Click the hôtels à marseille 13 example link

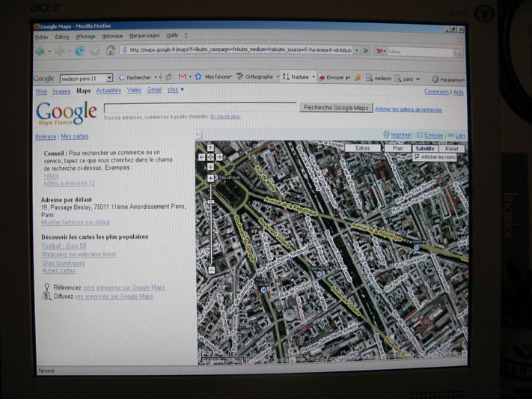pyautogui.click(x=70, y=183)
